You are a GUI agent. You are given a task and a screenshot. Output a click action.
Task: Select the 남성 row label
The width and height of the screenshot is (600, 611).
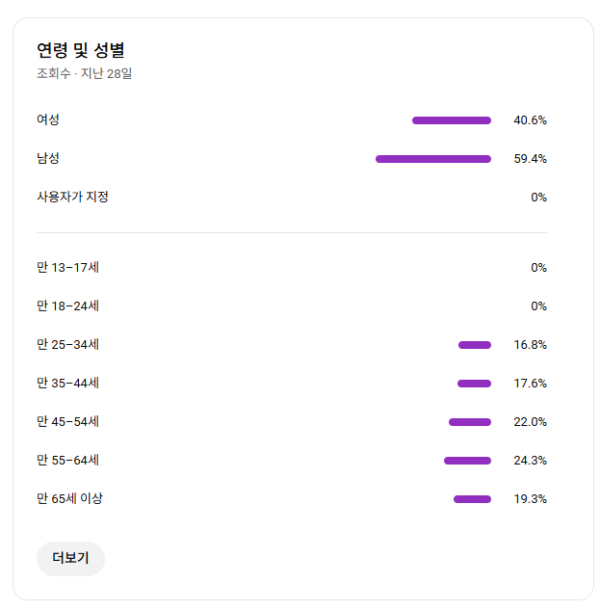click(x=48, y=158)
